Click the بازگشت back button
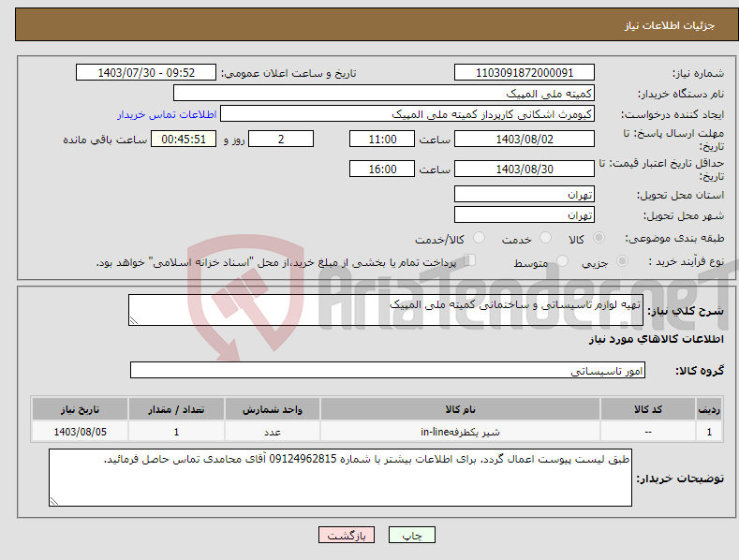739x560 pixels. [x=347, y=535]
